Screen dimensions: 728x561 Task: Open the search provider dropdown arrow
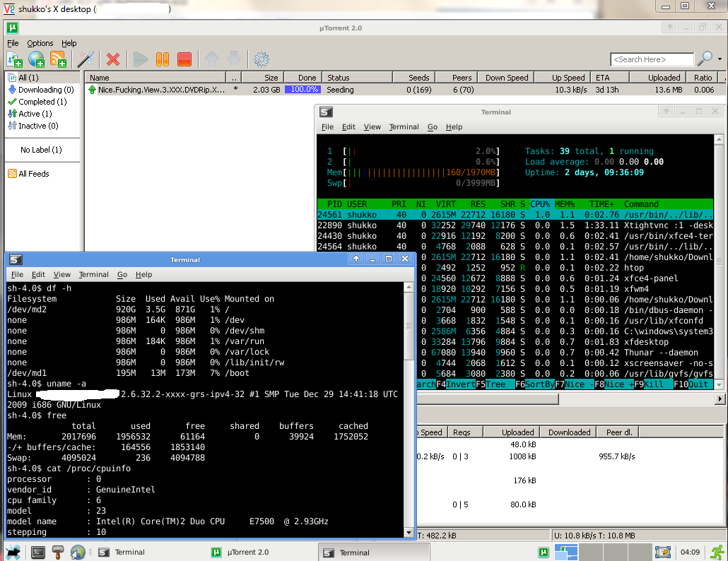click(x=720, y=59)
